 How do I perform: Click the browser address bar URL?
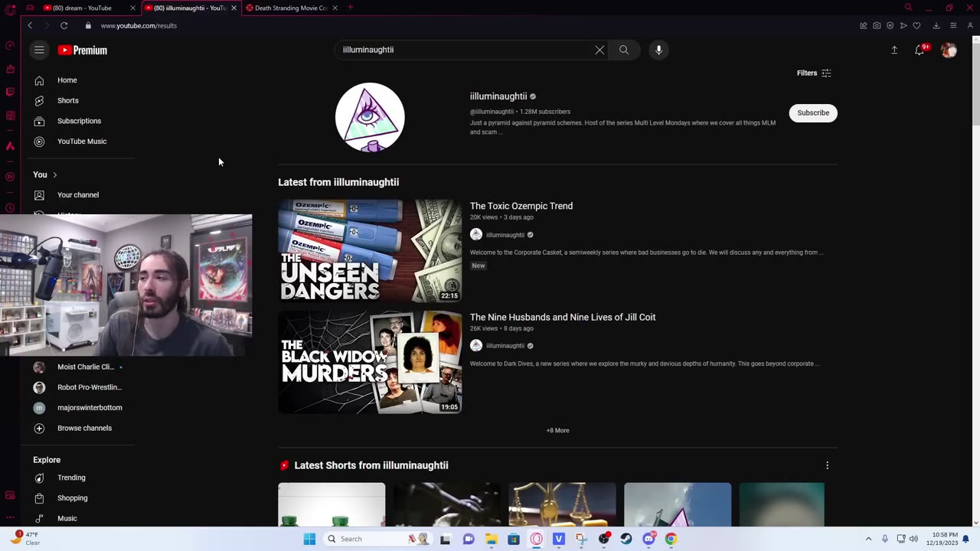pyautogui.click(x=139, y=25)
